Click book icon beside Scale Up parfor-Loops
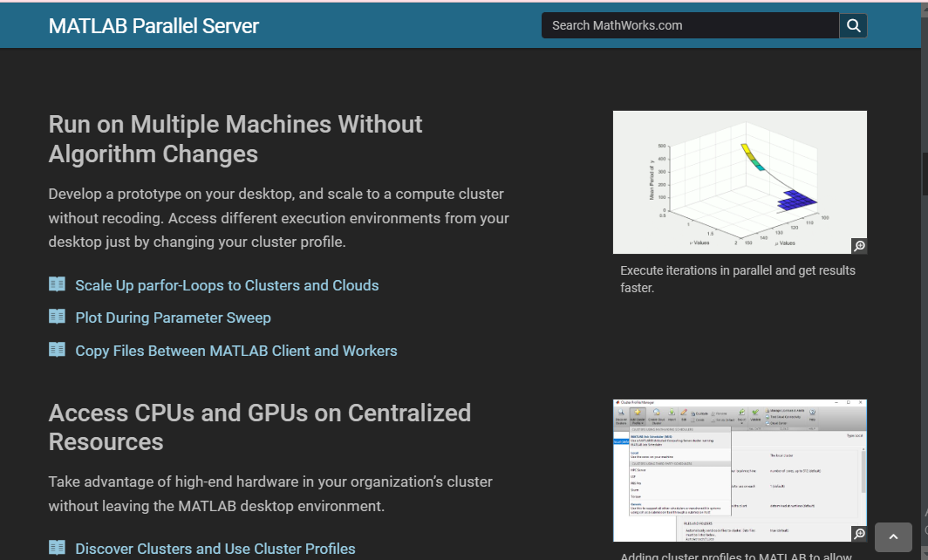Screen dimensions: 928x560 click(x=57, y=284)
